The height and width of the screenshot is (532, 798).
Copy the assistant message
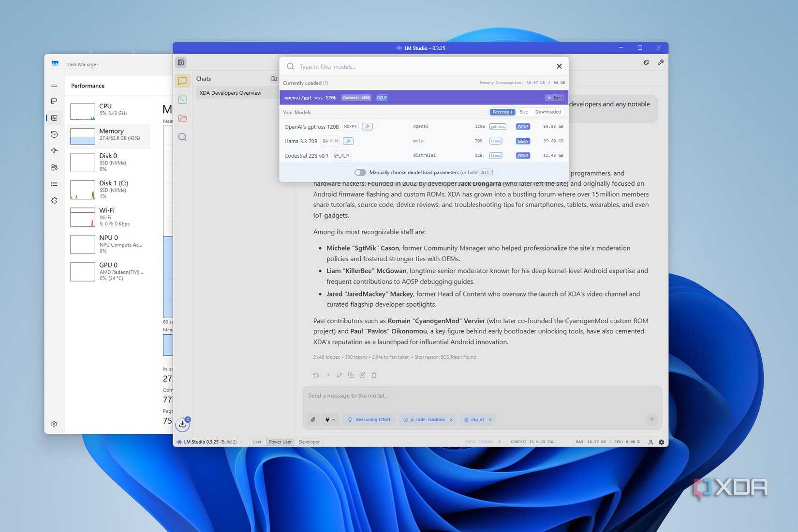click(x=351, y=375)
